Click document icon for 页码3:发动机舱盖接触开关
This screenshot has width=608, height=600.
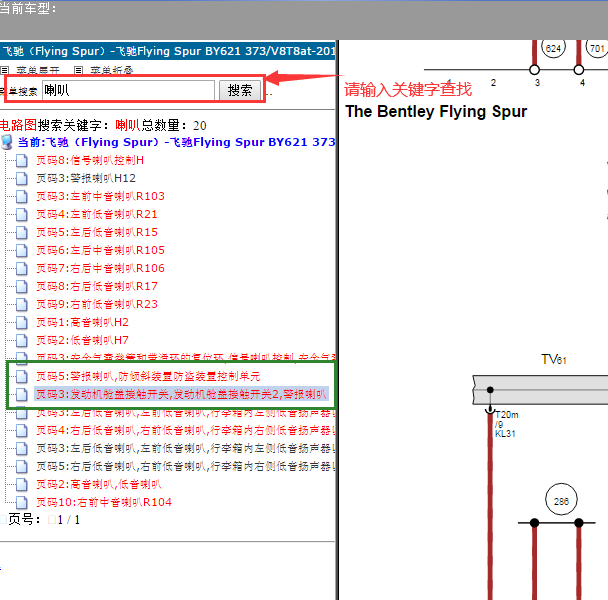(22, 394)
